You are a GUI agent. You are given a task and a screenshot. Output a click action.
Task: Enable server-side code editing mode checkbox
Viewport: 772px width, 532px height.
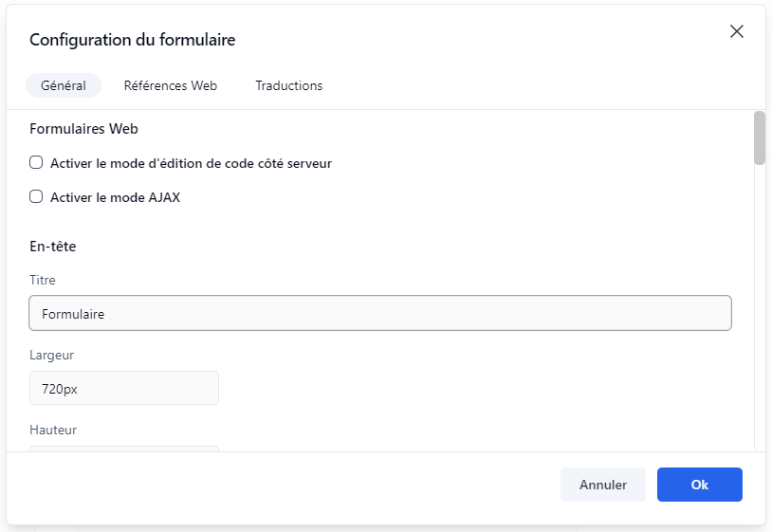pyautogui.click(x=36, y=162)
